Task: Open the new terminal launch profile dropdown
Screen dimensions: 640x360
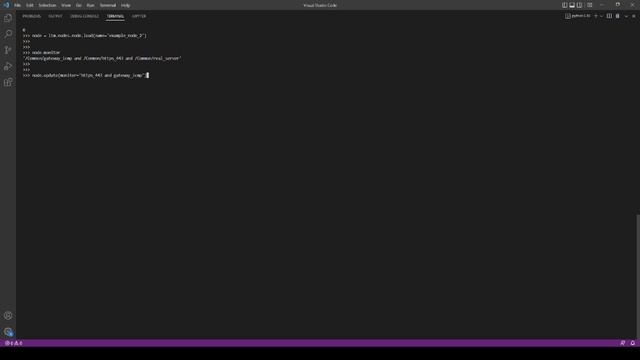Action: [602, 16]
